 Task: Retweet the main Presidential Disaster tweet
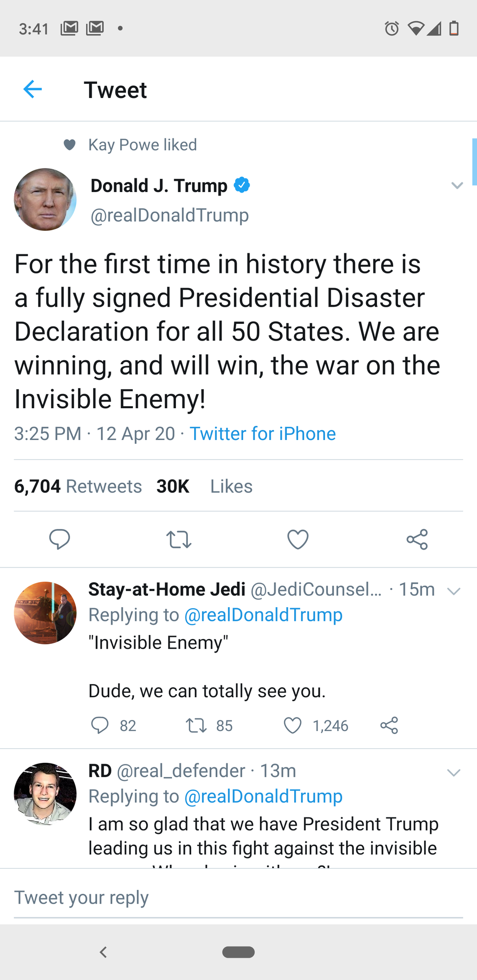tap(179, 539)
